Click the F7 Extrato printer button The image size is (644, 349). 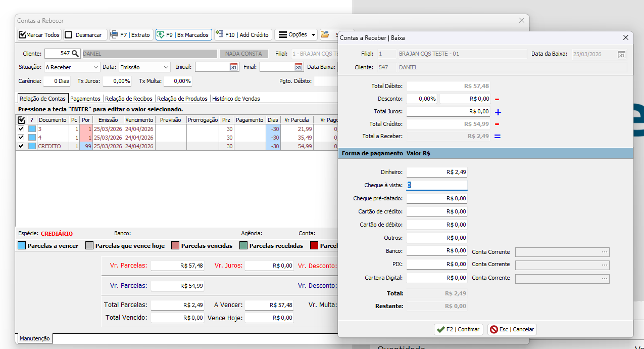click(130, 35)
